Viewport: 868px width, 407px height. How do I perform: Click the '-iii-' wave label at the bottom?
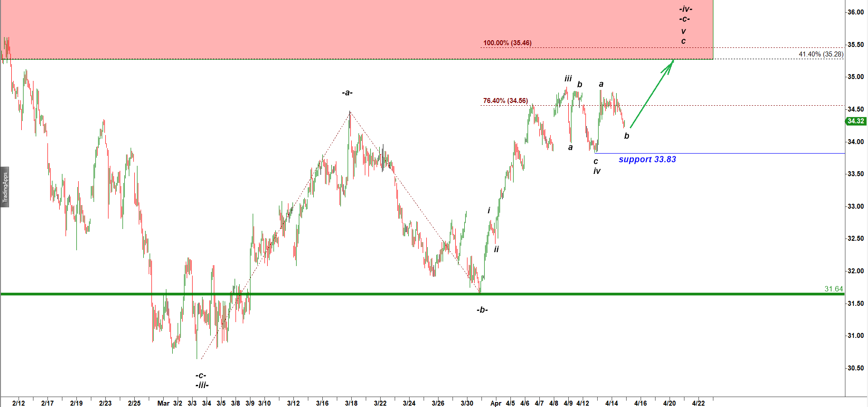(202, 385)
